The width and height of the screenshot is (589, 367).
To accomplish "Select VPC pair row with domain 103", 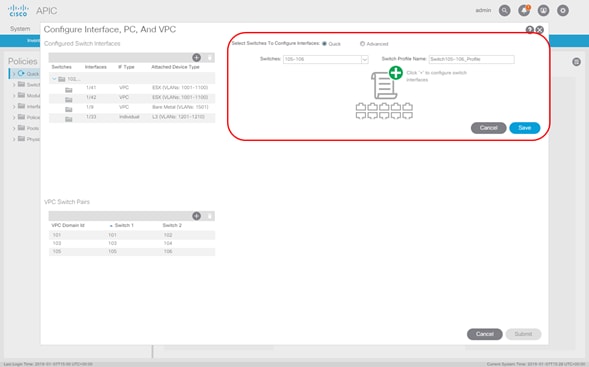I will (132, 243).
